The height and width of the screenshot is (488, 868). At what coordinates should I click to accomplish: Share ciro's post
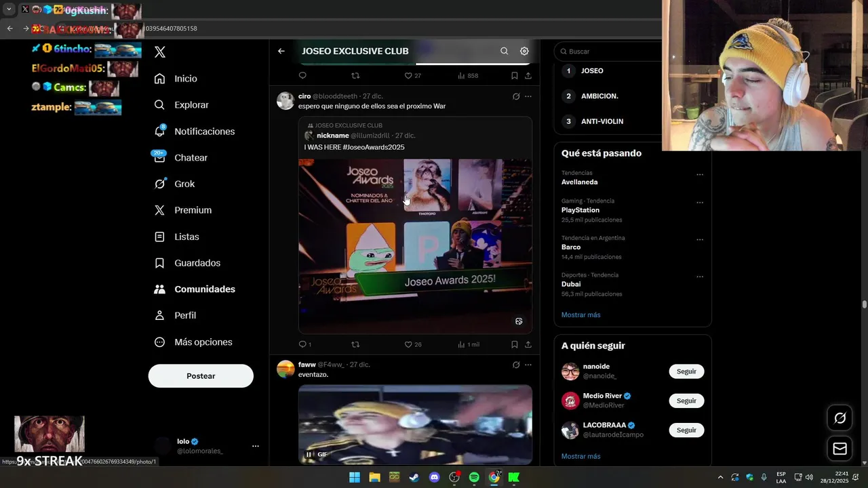[x=528, y=344]
